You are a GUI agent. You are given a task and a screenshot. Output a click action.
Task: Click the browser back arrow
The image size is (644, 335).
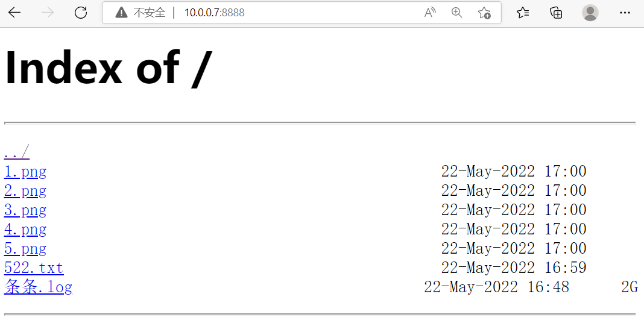(x=14, y=13)
